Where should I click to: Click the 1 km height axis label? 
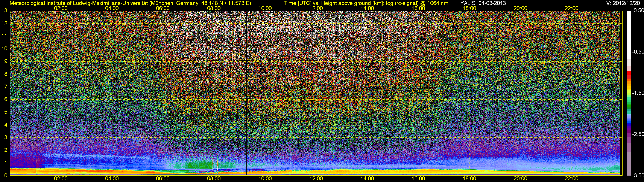click(6, 163)
